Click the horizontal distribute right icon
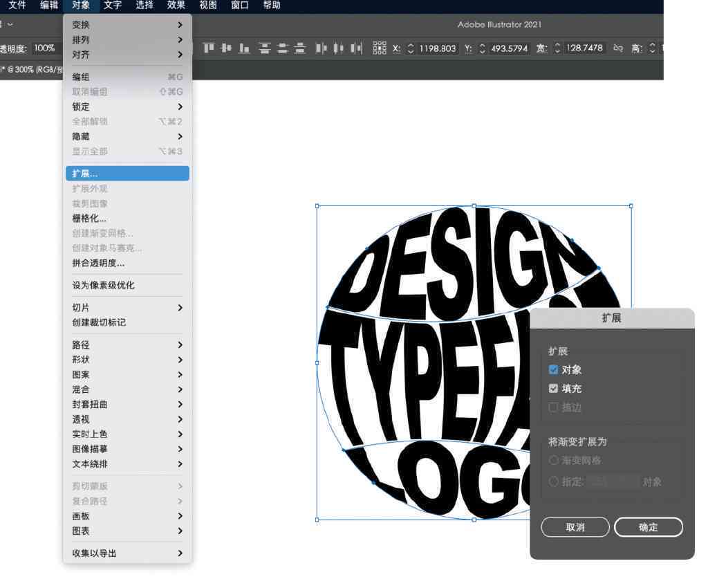The image size is (708, 588). coord(356,48)
